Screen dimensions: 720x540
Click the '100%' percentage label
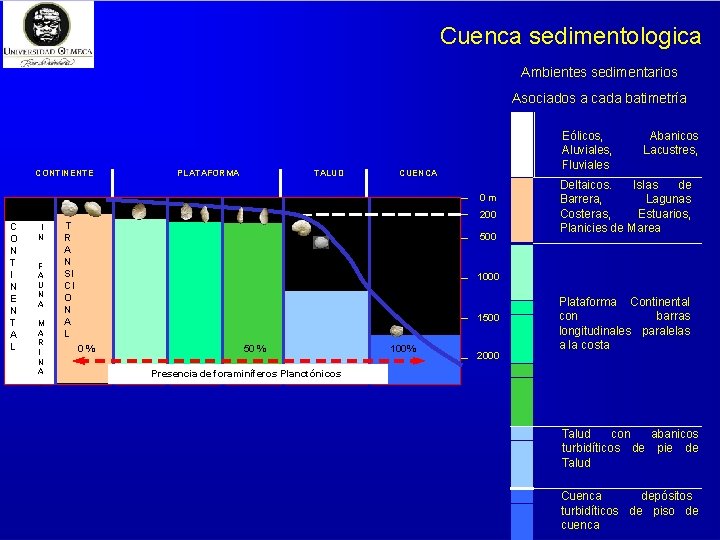[x=403, y=349]
